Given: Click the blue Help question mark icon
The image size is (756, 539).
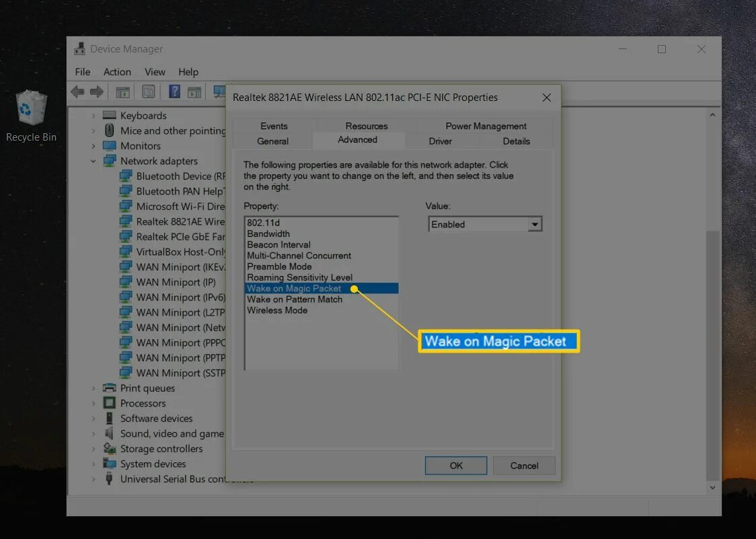Looking at the screenshot, I should (x=174, y=91).
